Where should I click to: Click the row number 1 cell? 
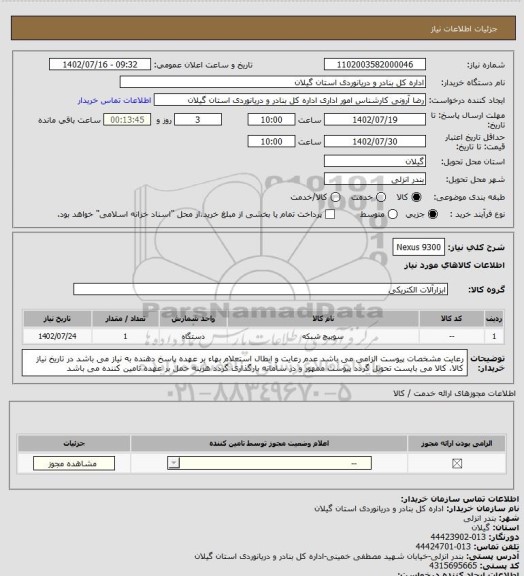494,336
